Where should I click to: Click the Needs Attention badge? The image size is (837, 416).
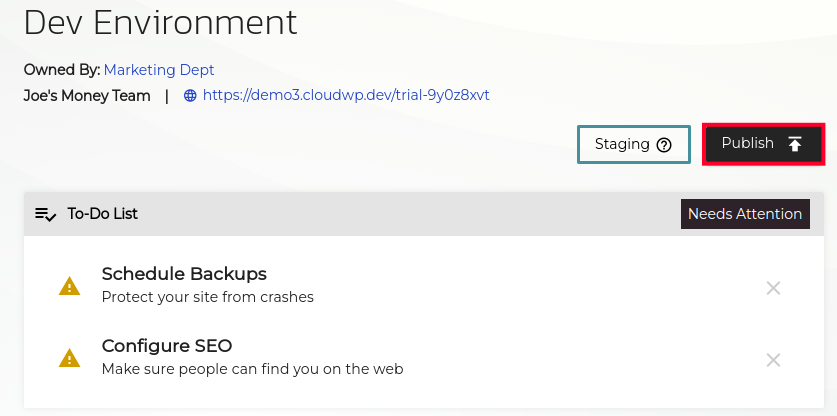click(745, 214)
